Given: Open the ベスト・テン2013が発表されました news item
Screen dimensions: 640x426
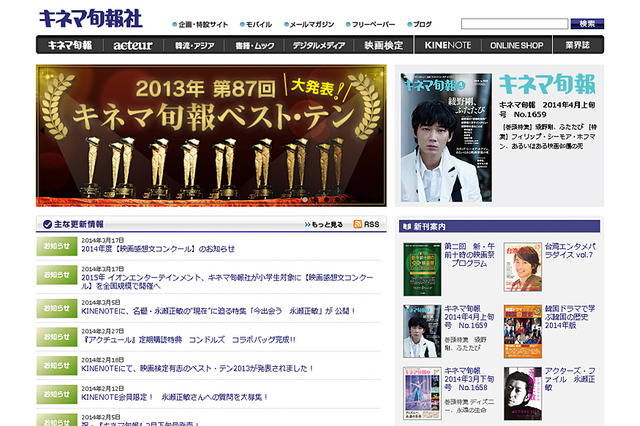Looking at the screenshot, I should pyautogui.click(x=198, y=368).
